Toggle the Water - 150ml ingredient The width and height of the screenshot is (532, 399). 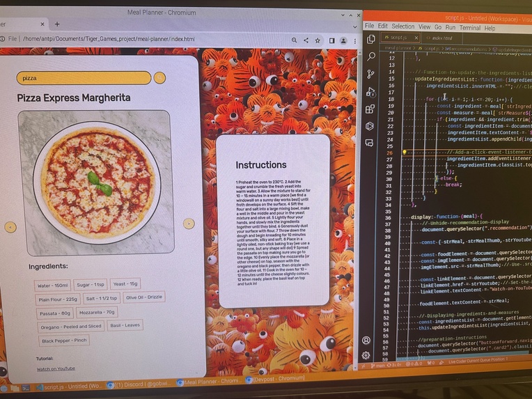(x=52, y=285)
